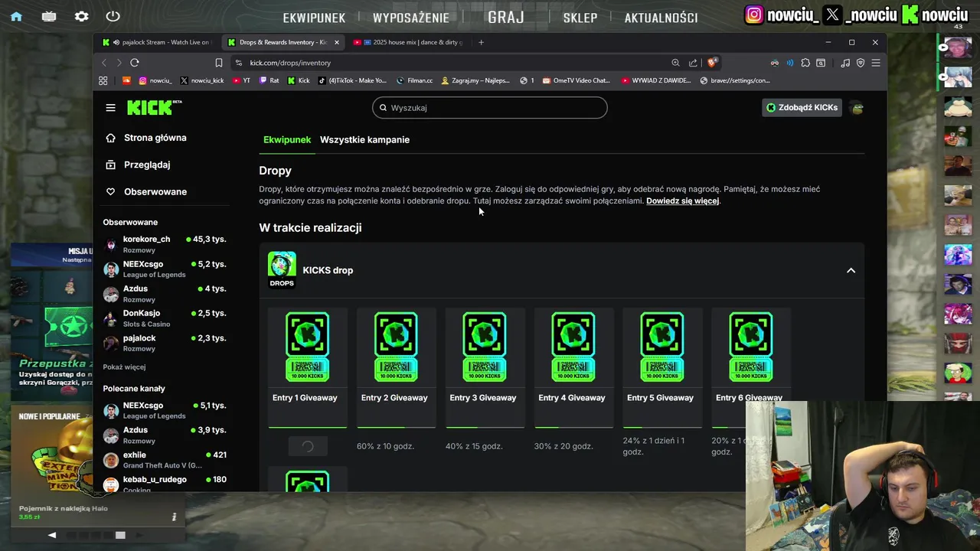980x551 pixels.
Task: Select Entry 2 Giveaway drop card
Action: point(396,367)
